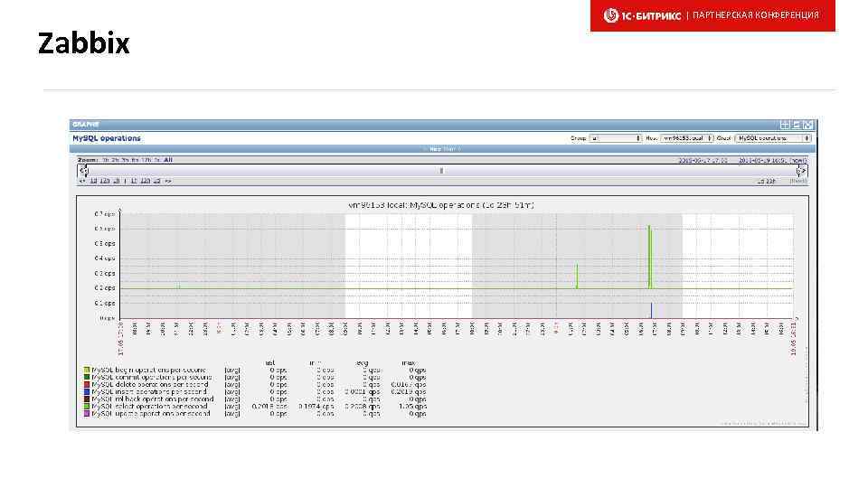
Task: Open the Host dropdown showing vm96153.local
Action: pos(686,138)
